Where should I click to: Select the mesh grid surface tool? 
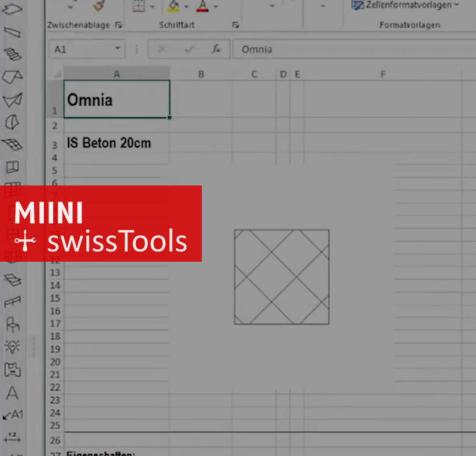click(x=12, y=145)
